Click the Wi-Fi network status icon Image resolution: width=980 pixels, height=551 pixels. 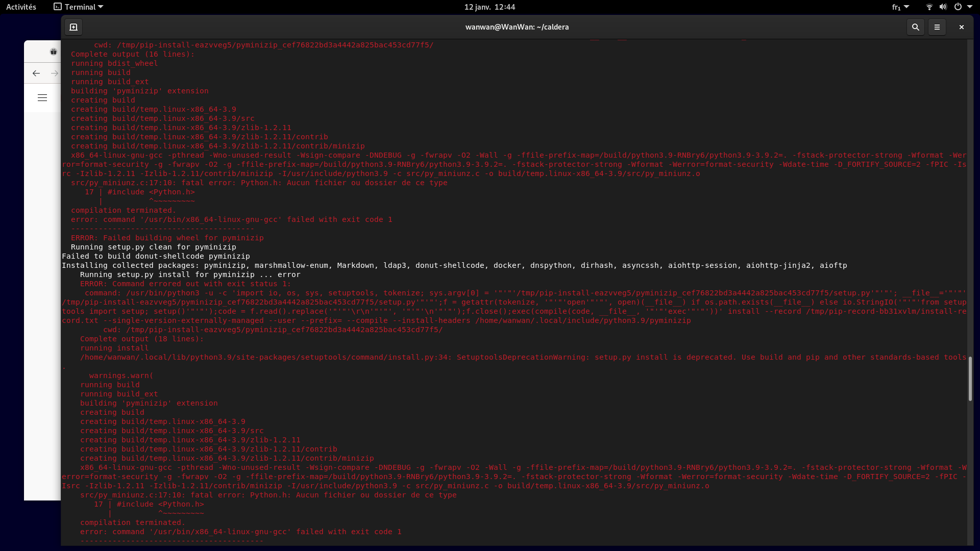click(929, 7)
